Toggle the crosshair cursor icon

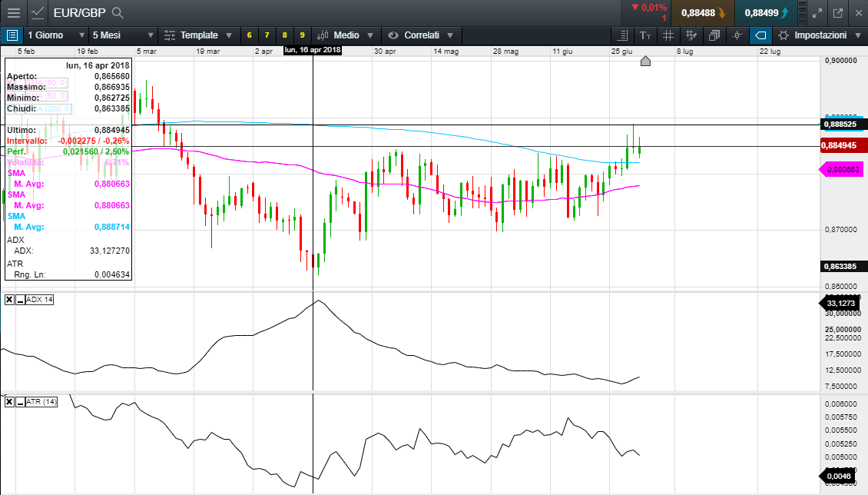(x=737, y=35)
